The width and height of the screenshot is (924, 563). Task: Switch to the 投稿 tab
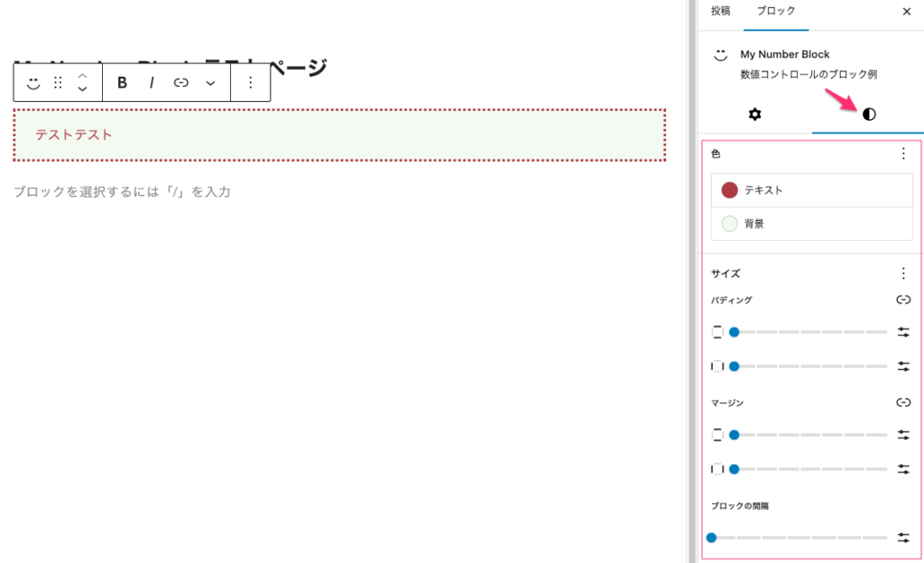(720, 12)
